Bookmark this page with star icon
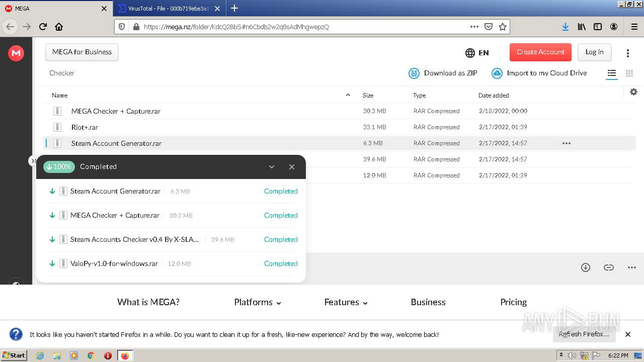The image size is (644, 362). coord(503,27)
